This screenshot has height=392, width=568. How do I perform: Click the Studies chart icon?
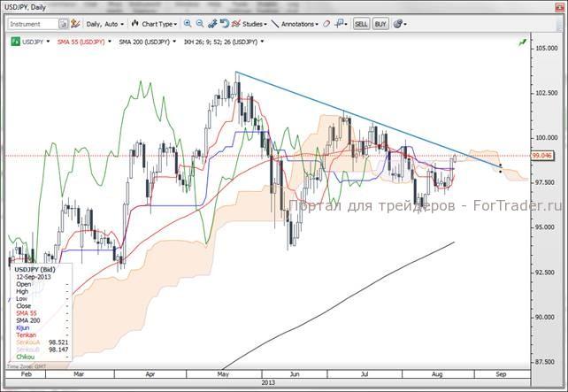pos(236,24)
